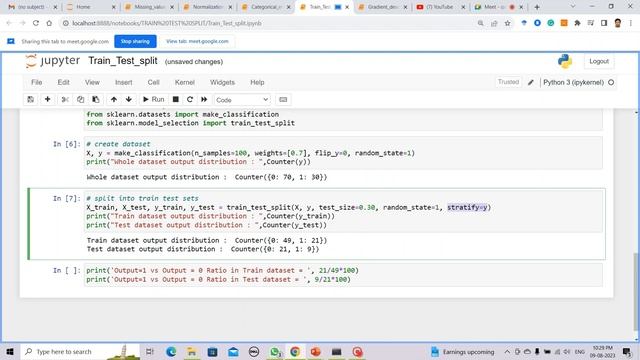This screenshot has height=360, width=640.
Task: Open Windows Start menu
Action: click(x=10, y=351)
